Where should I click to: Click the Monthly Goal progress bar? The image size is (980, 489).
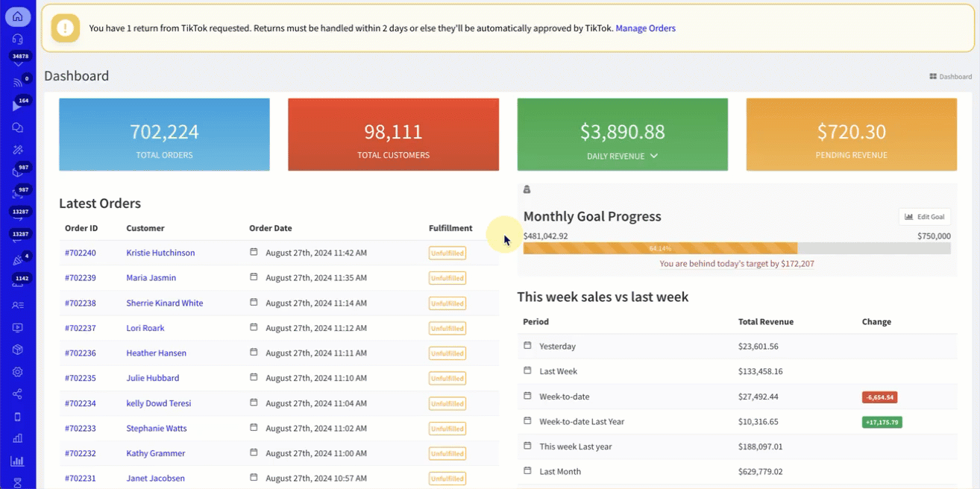click(736, 248)
